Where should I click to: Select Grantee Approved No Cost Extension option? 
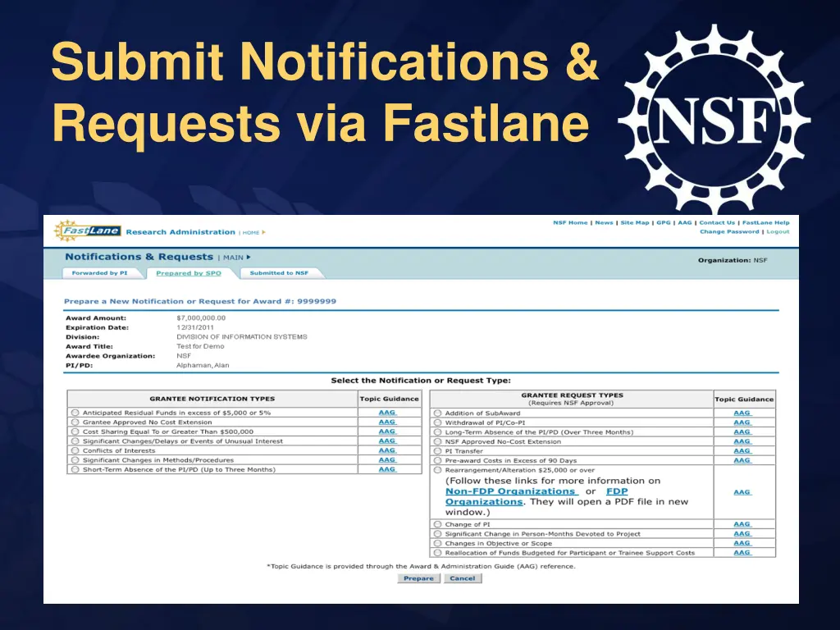[75, 422]
